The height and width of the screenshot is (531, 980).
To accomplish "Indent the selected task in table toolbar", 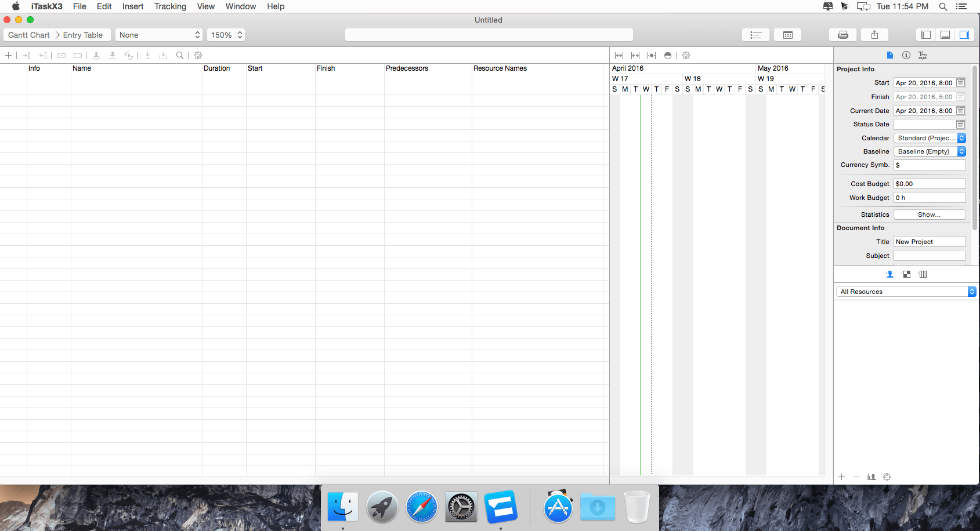I will coord(26,56).
